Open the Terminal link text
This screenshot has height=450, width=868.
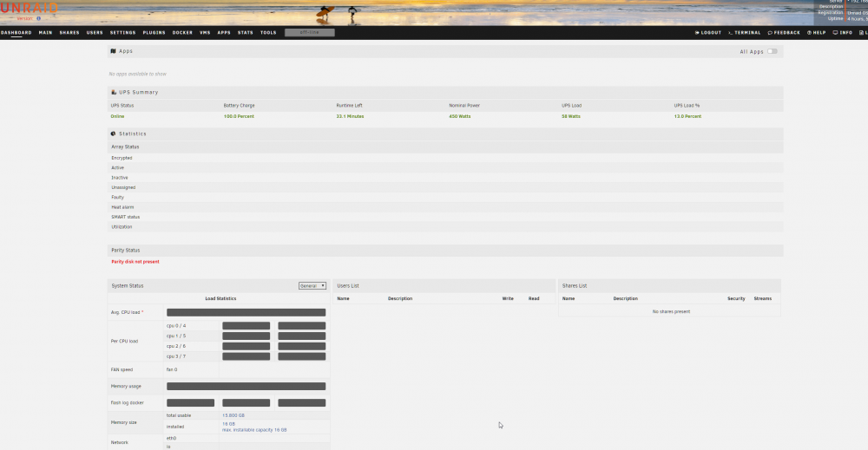[x=747, y=33]
